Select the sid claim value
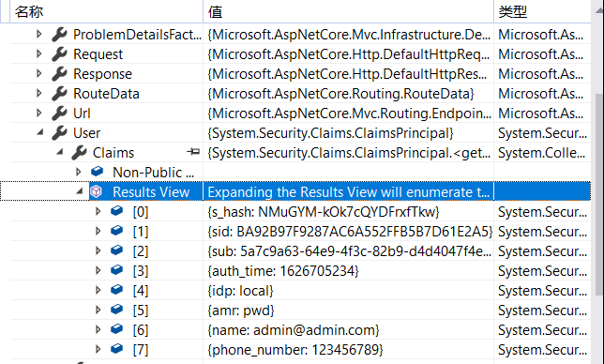 pyautogui.click(x=350, y=231)
